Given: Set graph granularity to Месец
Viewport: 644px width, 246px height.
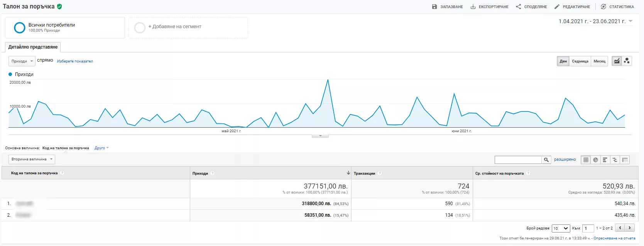Looking at the screenshot, I should coord(599,61).
